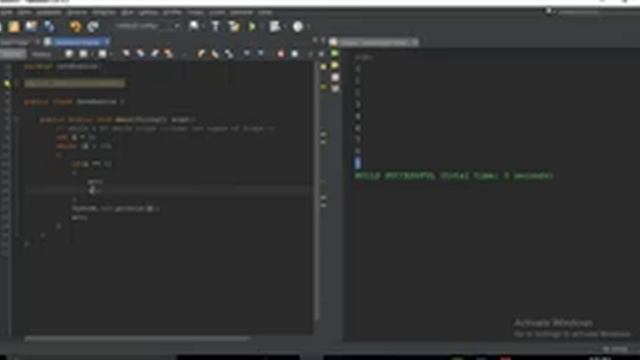Click the Shift Line Left icon
Screen dimensions: 640x360
coord(247,54)
